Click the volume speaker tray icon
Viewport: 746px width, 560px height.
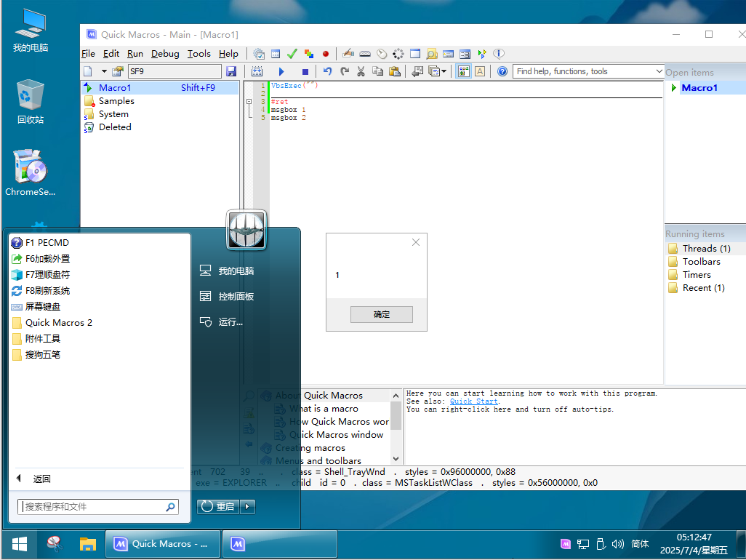(x=617, y=544)
